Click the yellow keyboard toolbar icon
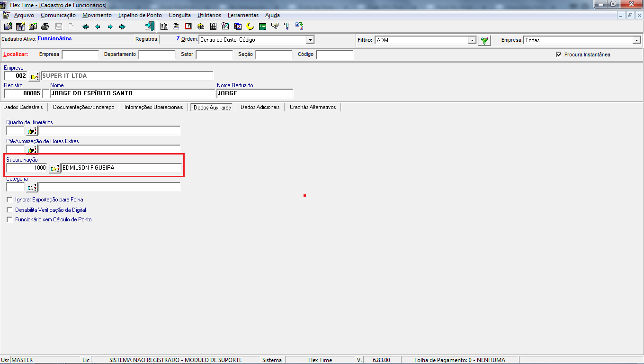The height and width of the screenshot is (364, 644). pos(275,27)
